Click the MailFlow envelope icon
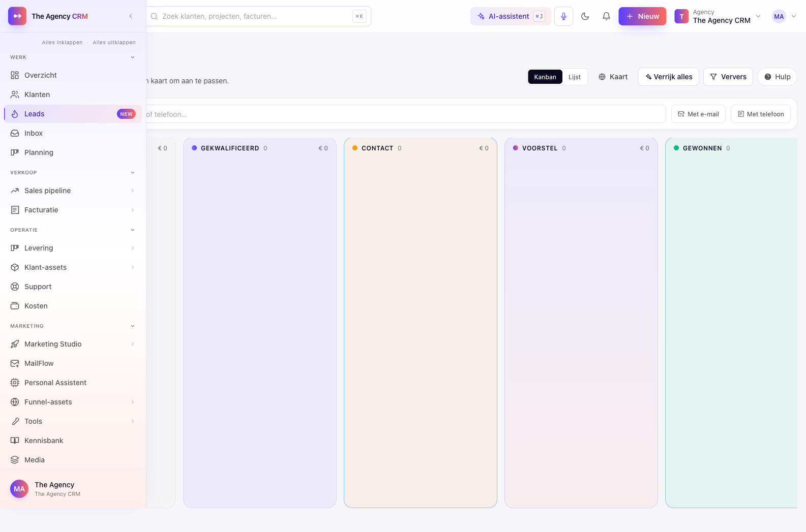The image size is (806, 532). [15, 363]
